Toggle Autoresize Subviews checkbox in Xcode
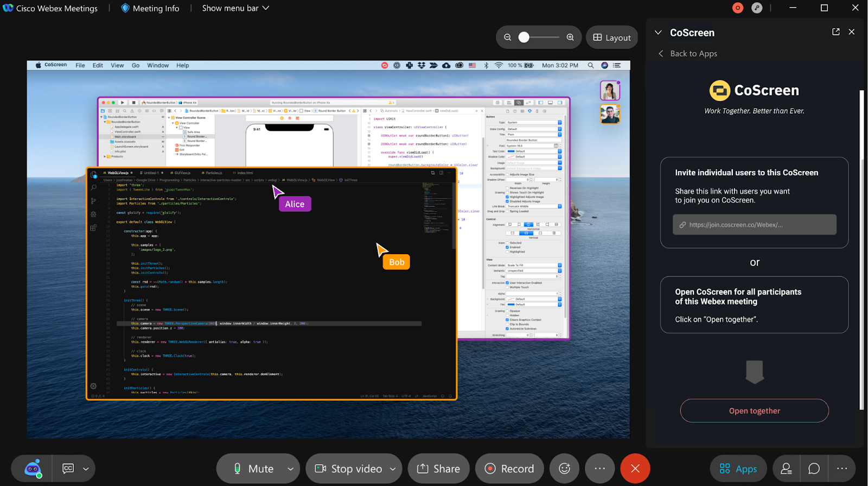Image resolution: width=868 pixels, height=486 pixels. tap(507, 329)
